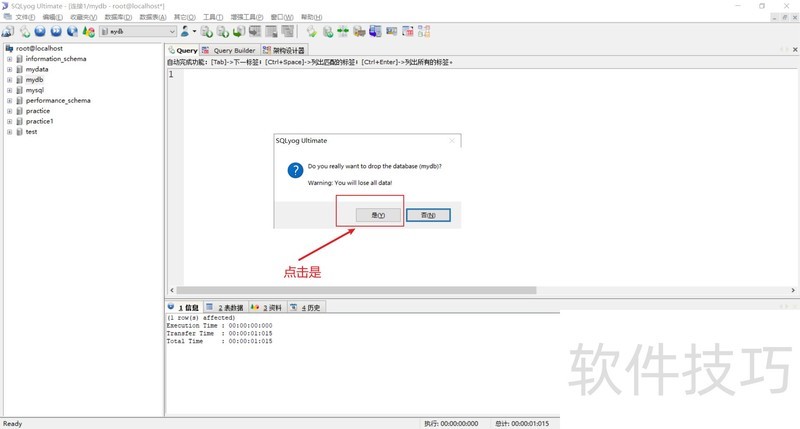
Task: Click the 执行: 00:00:00:000 status entry
Action: point(452,424)
